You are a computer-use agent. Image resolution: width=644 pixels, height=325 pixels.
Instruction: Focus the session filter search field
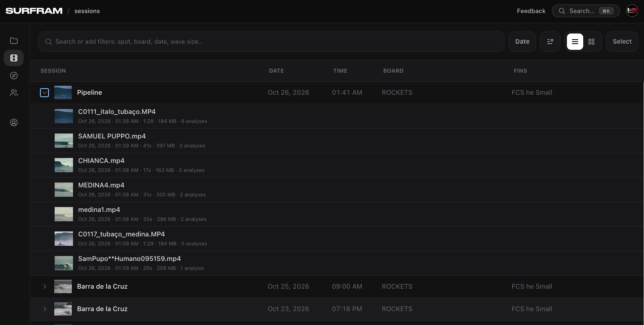pyautogui.click(x=271, y=42)
